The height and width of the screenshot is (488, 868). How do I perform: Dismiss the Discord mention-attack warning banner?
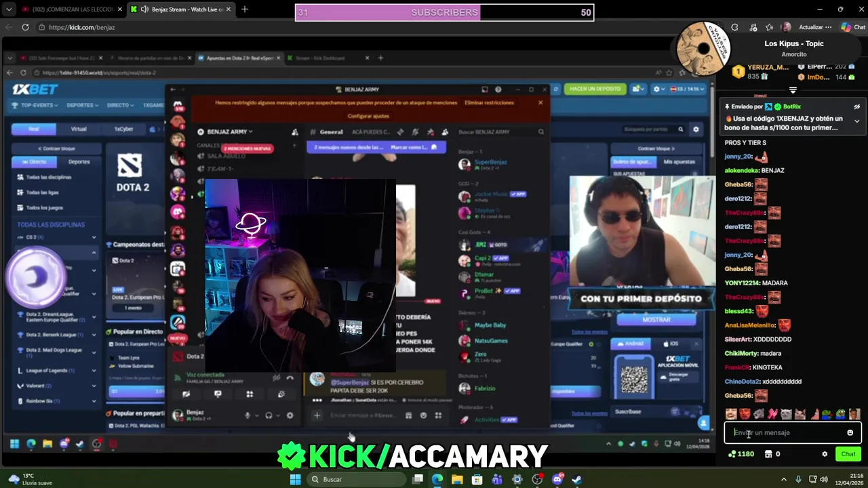tap(540, 102)
